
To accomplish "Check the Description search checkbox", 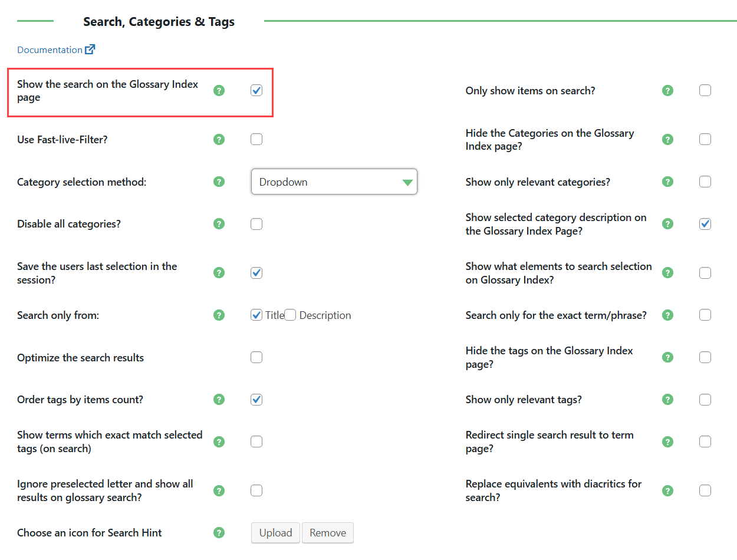I will [x=290, y=315].
